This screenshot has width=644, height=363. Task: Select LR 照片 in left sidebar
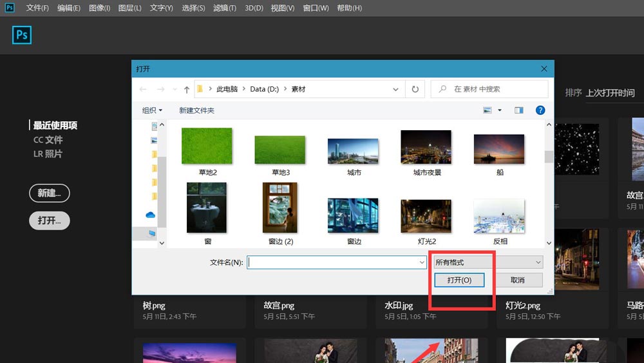coord(48,153)
